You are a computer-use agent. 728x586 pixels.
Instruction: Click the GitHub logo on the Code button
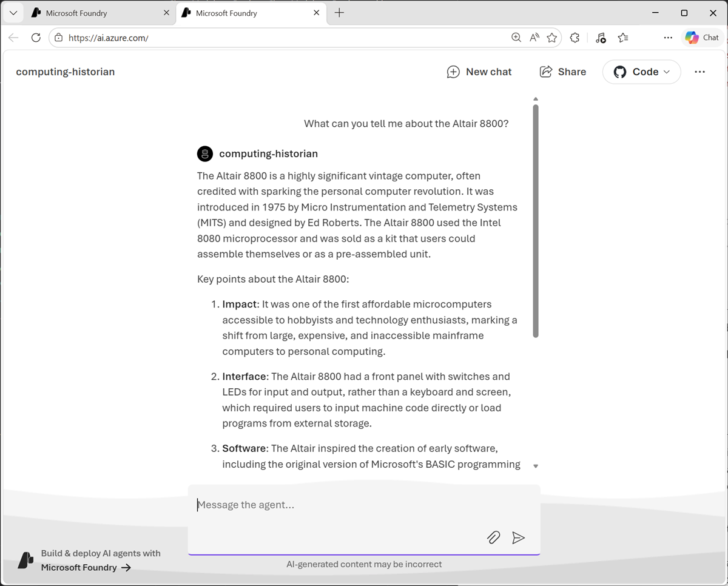(620, 72)
